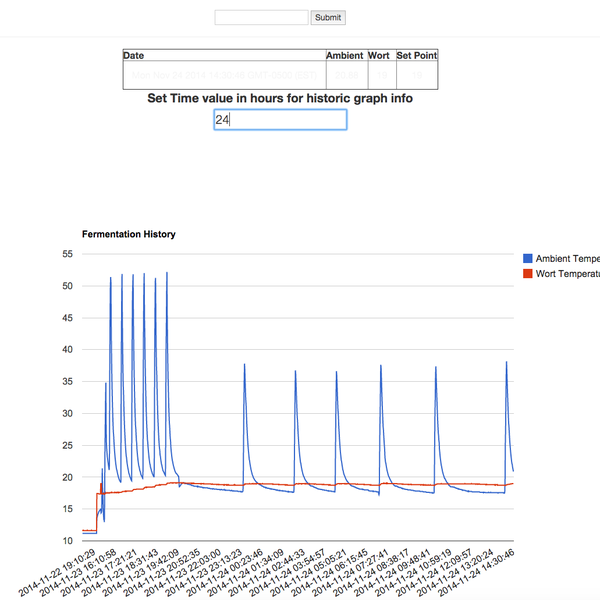Click the Submit button

click(x=328, y=18)
